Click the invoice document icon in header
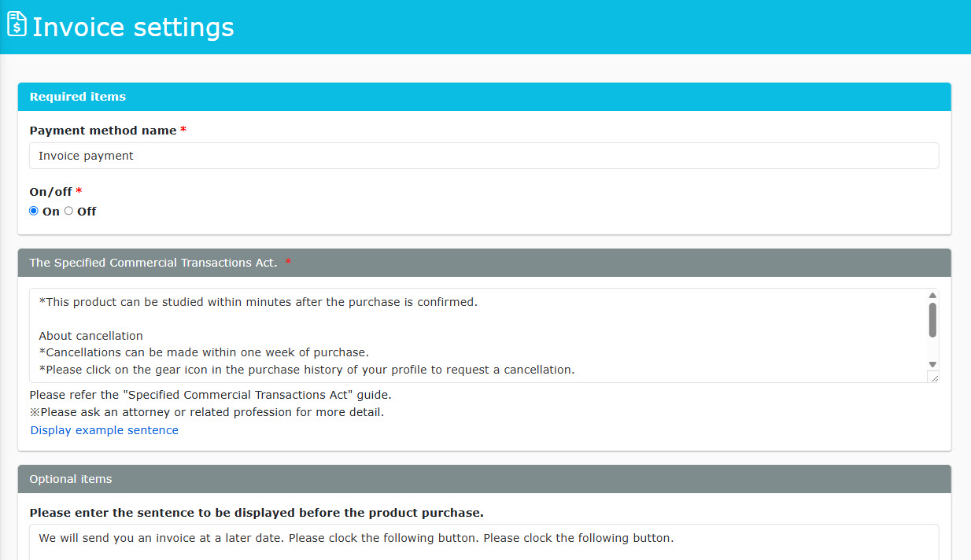The image size is (971, 560). click(x=17, y=25)
